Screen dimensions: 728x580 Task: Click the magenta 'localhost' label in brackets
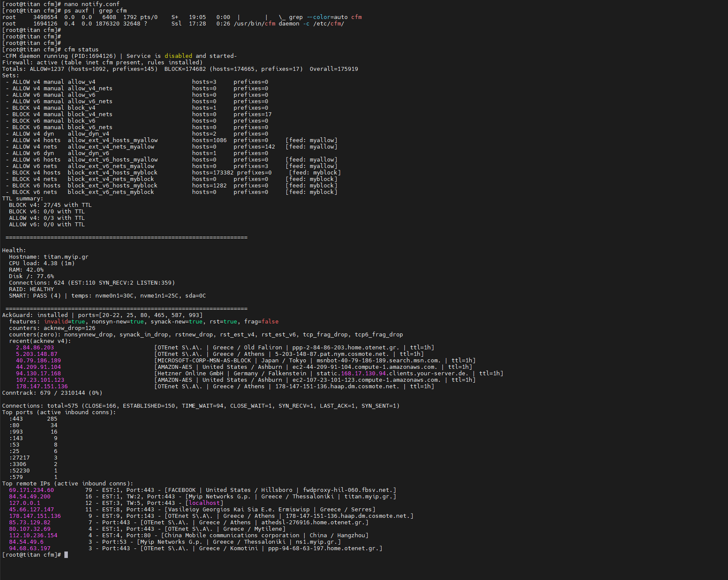coord(204,503)
